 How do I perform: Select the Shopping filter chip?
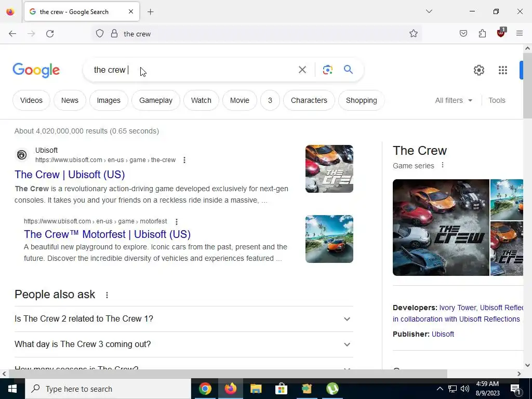[x=362, y=100]
